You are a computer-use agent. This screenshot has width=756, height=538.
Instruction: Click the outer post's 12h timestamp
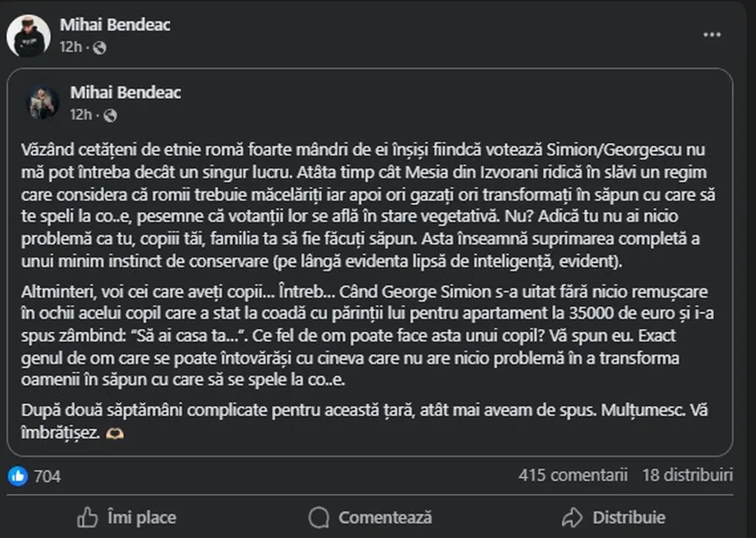(70, 48)
